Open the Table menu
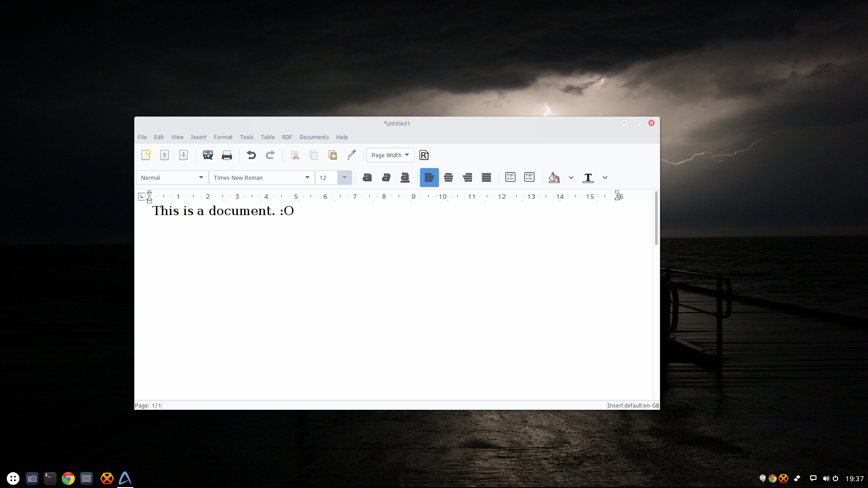 coord(268,137)
